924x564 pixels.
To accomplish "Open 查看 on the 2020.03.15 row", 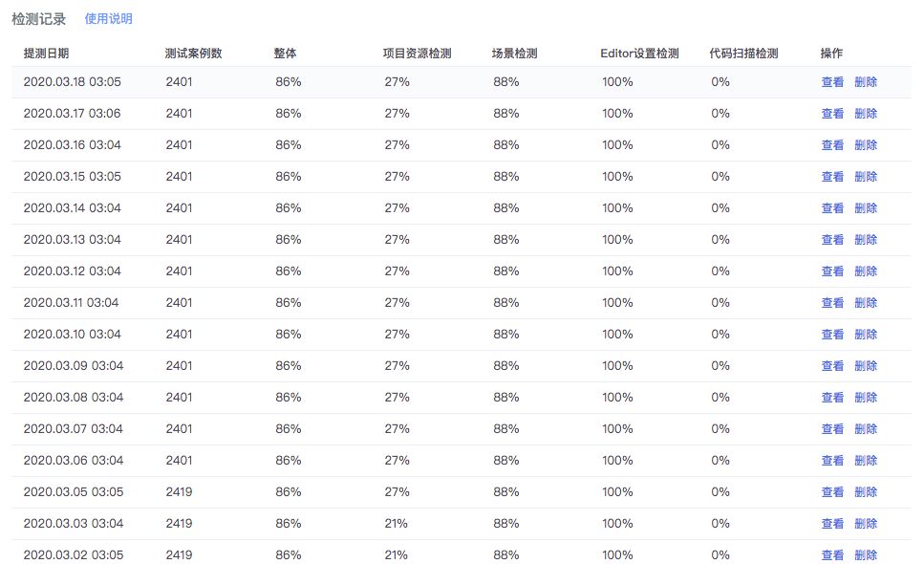I will (832, 176).
